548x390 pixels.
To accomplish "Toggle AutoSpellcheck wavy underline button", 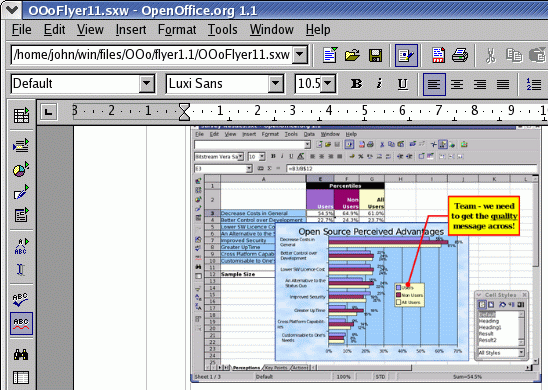I will [x=21, y=323].
